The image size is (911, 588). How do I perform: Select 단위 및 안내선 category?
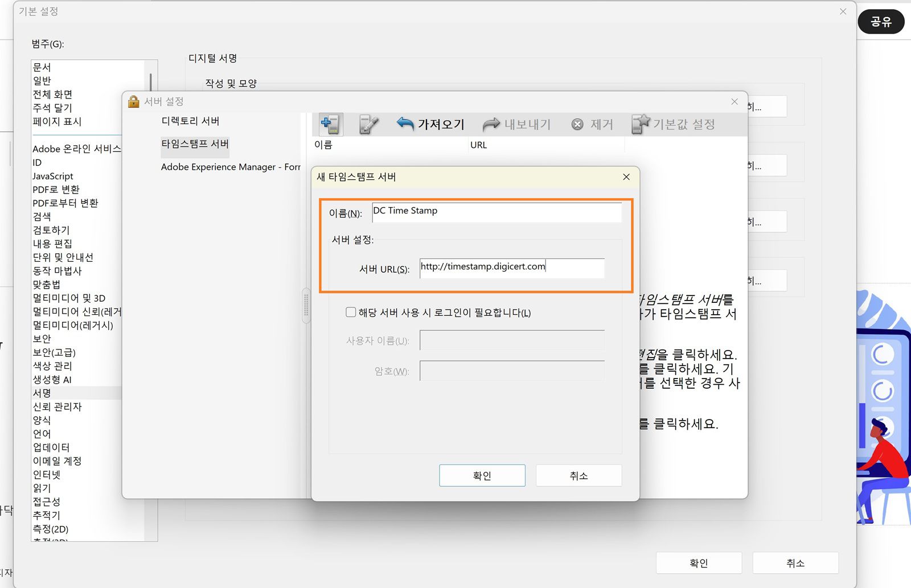63,258
